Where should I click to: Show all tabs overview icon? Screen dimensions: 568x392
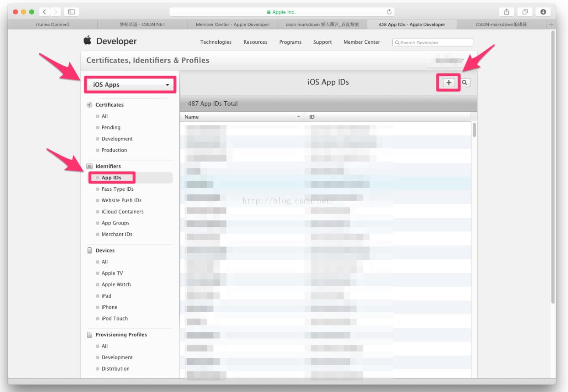525,12
